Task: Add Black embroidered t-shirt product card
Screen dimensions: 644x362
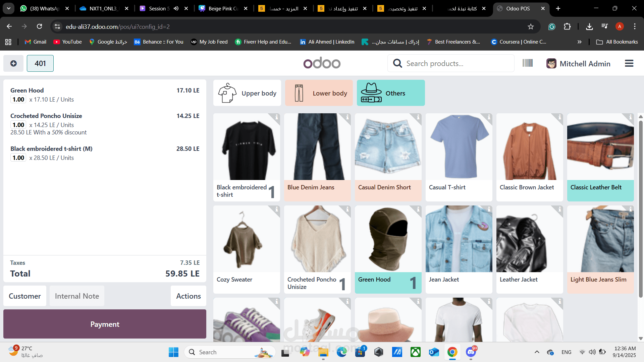Action: [247, 157]
